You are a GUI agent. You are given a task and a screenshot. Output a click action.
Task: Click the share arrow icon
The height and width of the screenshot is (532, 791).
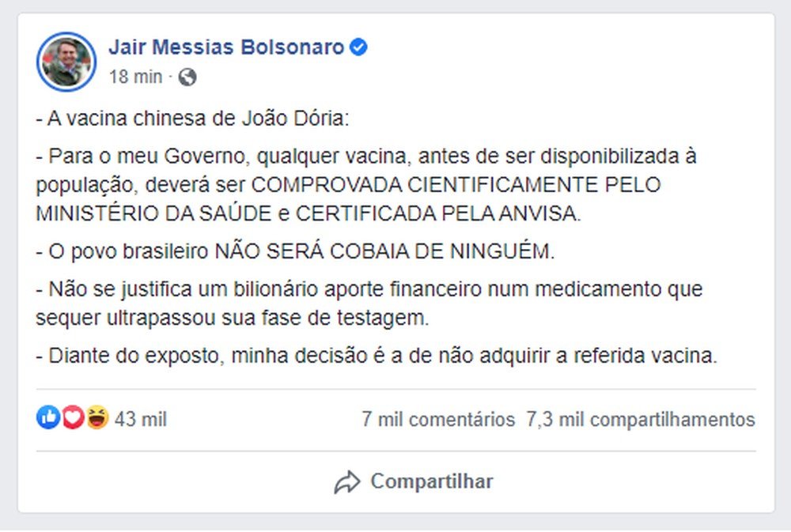coord(346,481)
